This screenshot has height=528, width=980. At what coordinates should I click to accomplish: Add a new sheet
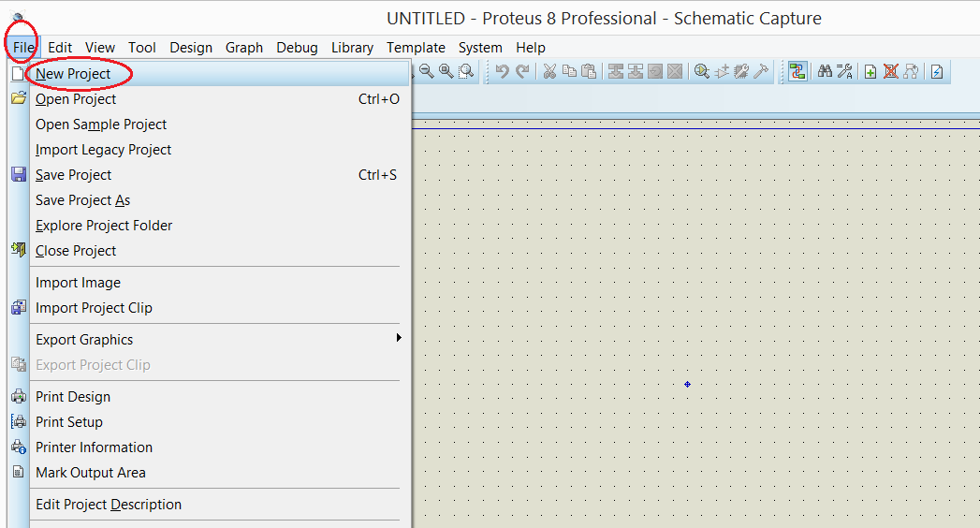pos(870,72)
